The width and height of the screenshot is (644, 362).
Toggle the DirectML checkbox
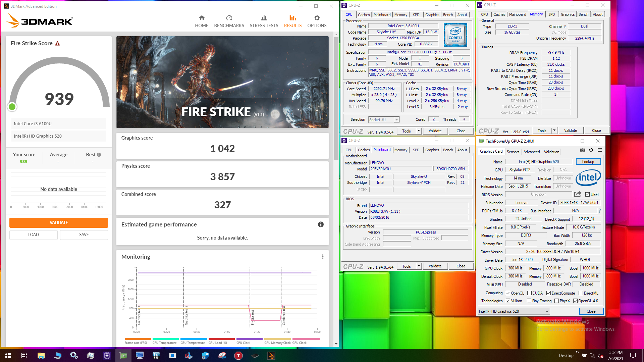(x=581, y=293)
